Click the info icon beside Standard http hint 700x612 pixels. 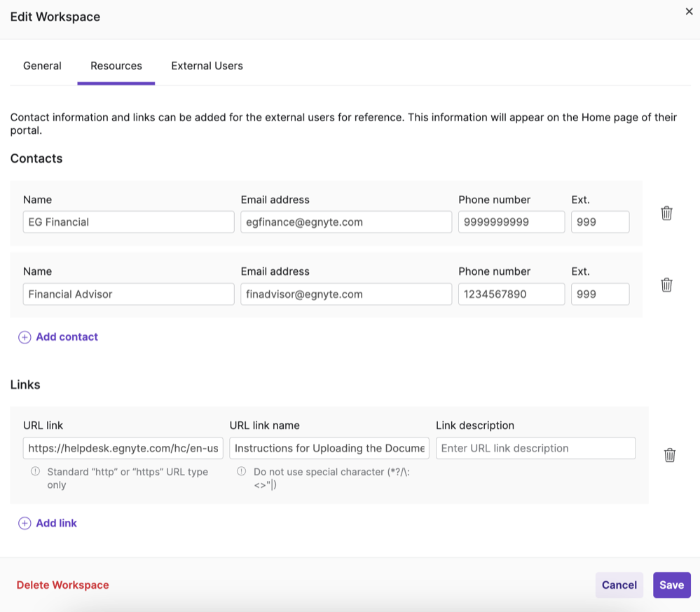point(35,471)
